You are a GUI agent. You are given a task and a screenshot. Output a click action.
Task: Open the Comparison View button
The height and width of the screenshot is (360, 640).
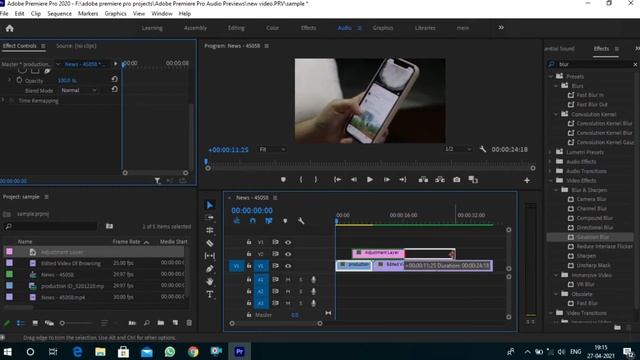click(473, 180)
